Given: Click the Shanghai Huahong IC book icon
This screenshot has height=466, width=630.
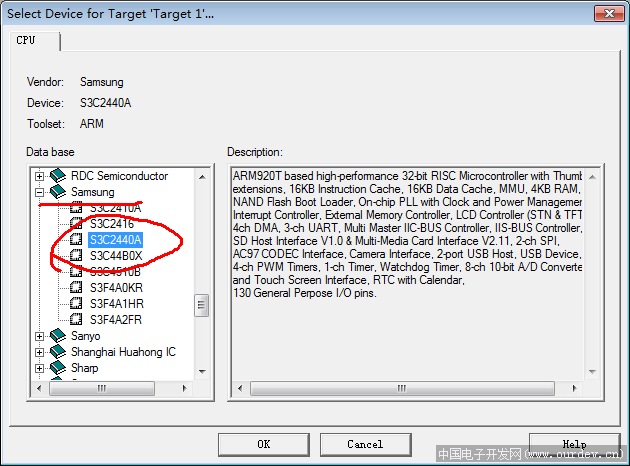Looking at the screenshot, I should [x=58, y=352].
